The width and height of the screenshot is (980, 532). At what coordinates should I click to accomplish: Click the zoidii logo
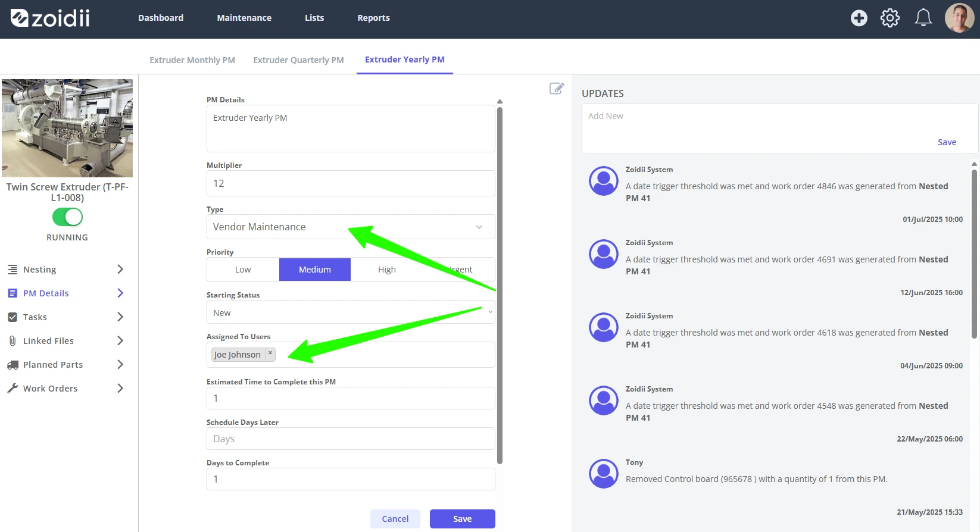point(50,18)
